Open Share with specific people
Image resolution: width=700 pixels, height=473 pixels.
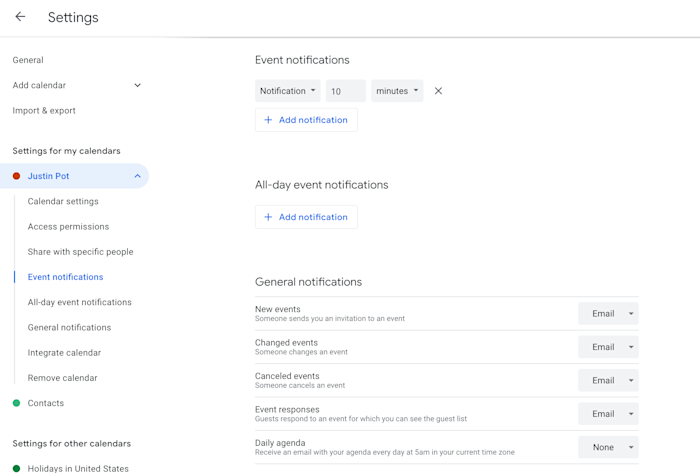tap(80, 252)
